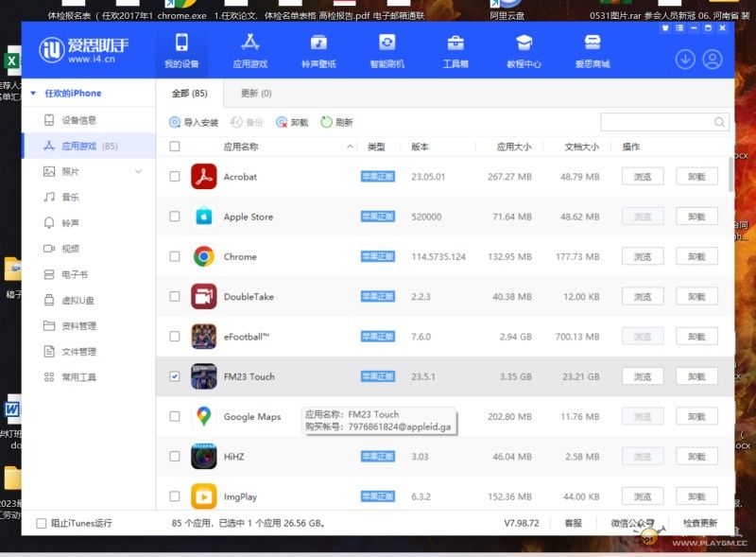
Task: Switch to the 更新 (0) tab
Action: point(256,94)
